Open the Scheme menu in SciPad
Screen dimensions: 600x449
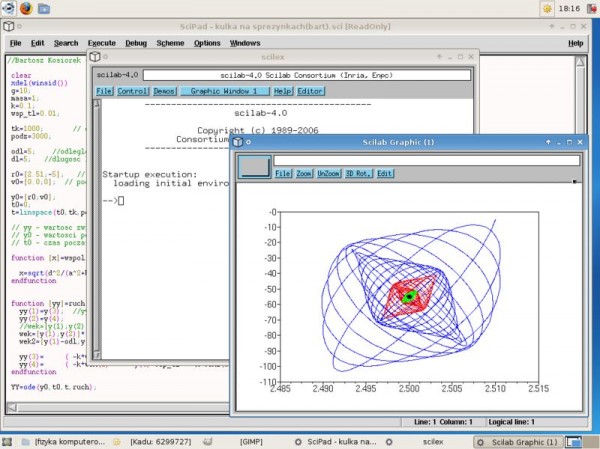click(170, 44)
